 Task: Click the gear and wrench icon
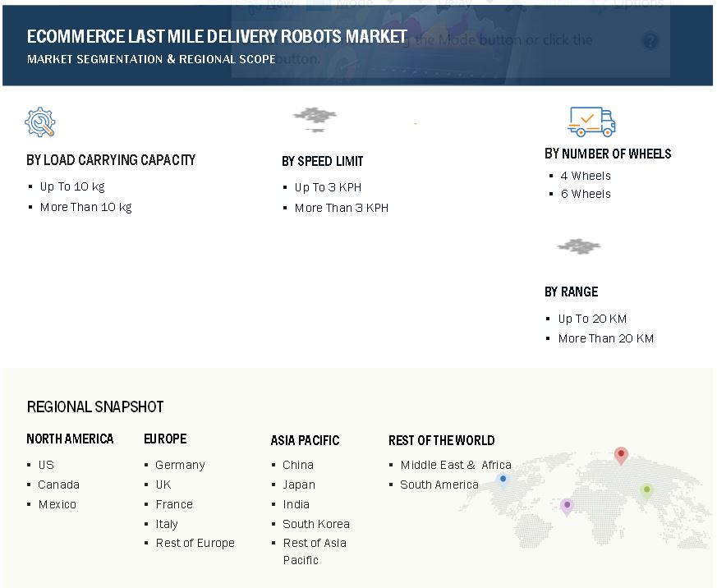click(x=39, y=122)
